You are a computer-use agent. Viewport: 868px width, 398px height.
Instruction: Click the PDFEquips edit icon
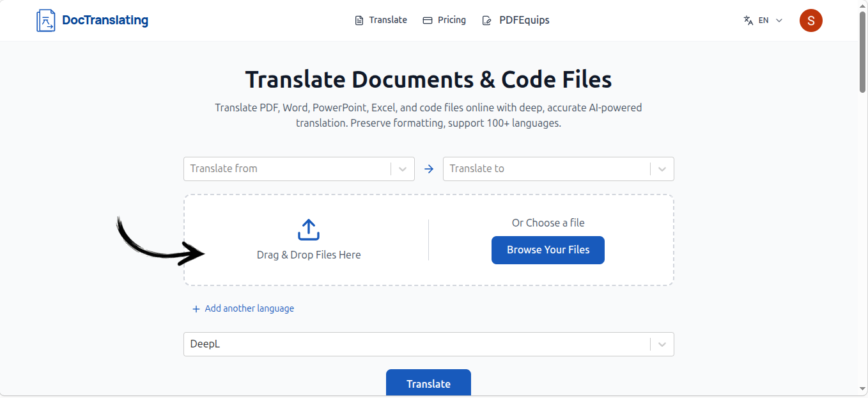coord(487,20)
